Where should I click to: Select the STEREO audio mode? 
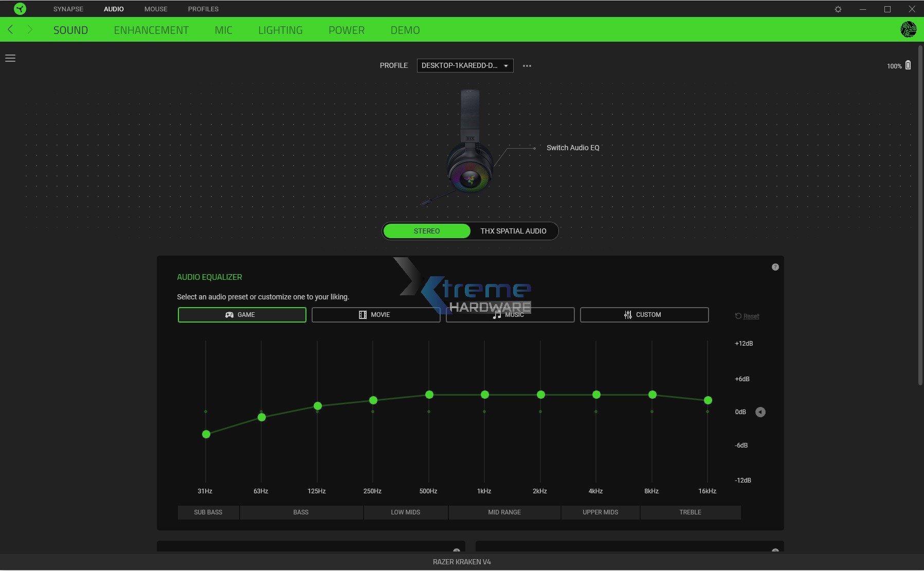tap(426, 231)
